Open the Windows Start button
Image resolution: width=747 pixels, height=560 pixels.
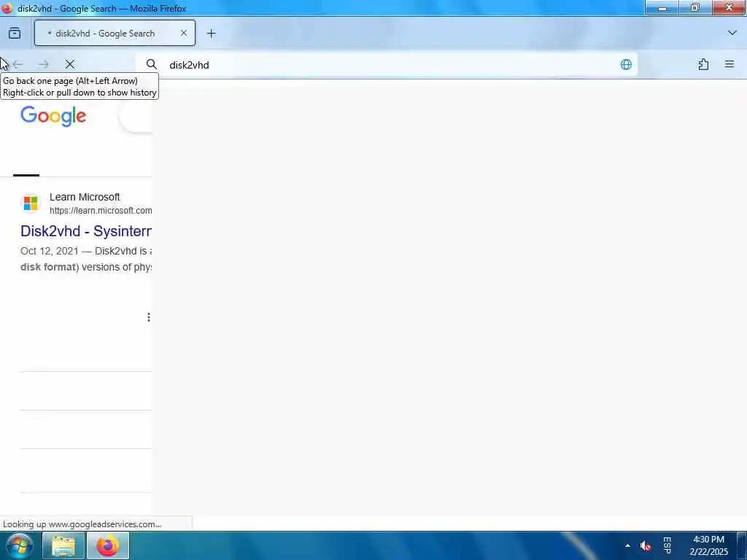(18, 545)
